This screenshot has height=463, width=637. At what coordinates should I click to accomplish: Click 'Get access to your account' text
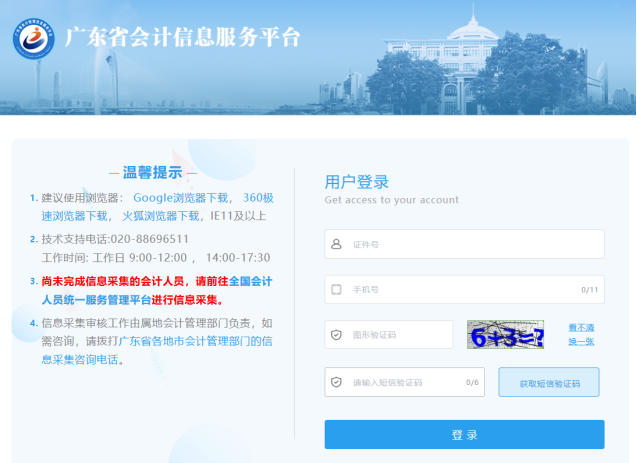(392, 200)
